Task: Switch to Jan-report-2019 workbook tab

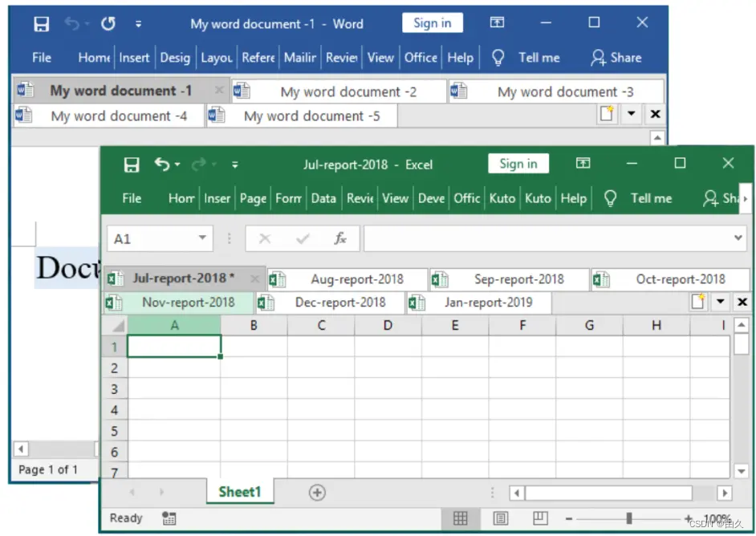Action: click(x=479, y=303)
